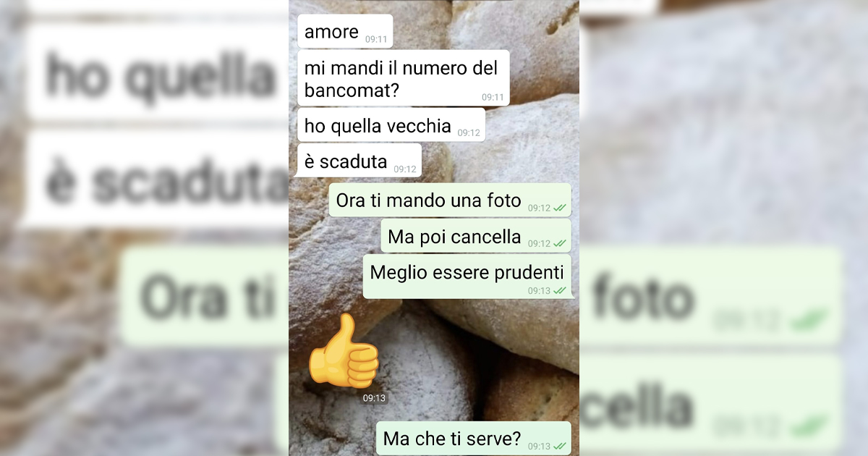
Task: Select the 'Ora ti mando una foto' reply
Action: pos(450,200)
